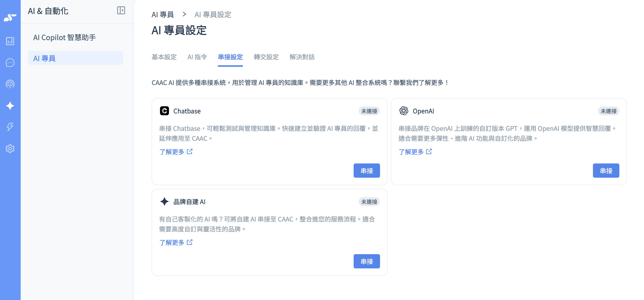Click the Chatbase logo icon

coord(165,111)
